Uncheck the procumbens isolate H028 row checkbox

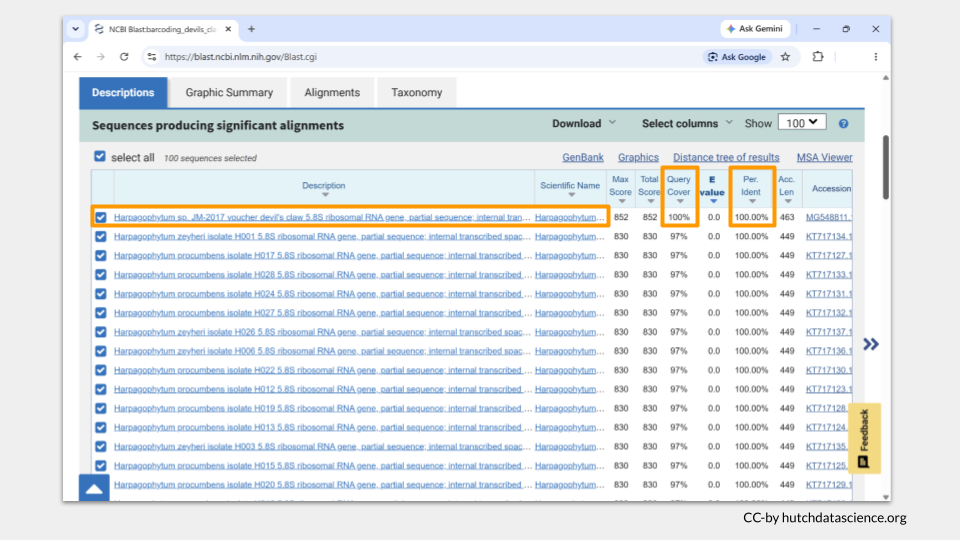coord(101,275)
